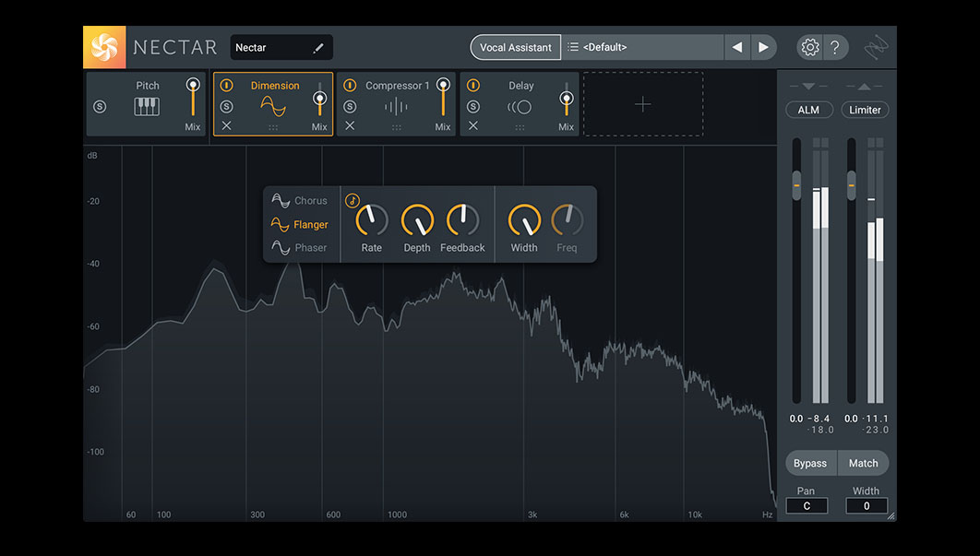
Task: Open the Nectar settings gear
Action: point(810,46)
